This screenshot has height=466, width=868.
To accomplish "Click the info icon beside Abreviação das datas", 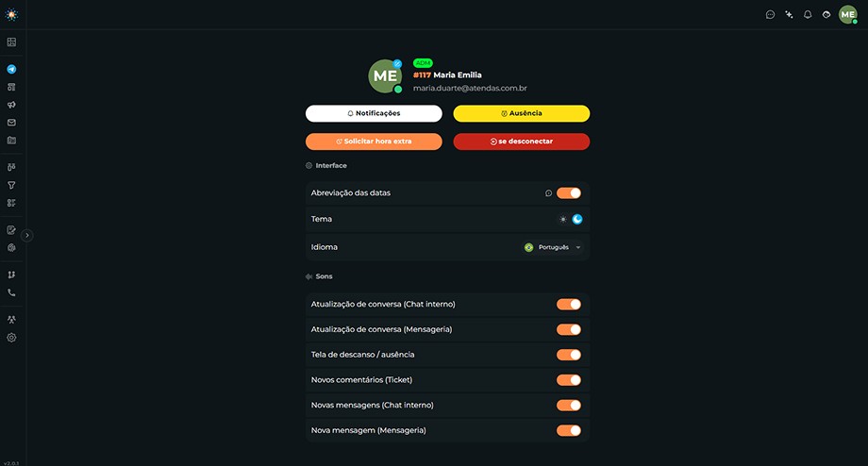I will coord(548,193).
